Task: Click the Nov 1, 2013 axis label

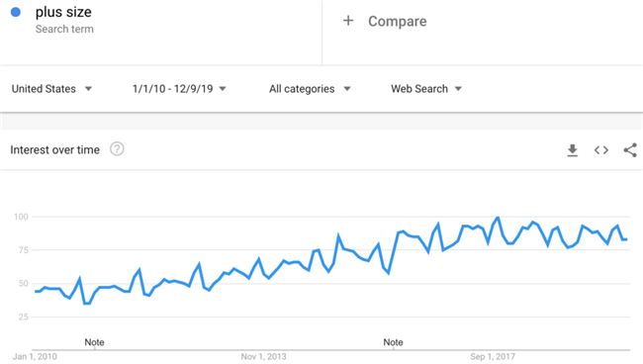Action: 264,356
